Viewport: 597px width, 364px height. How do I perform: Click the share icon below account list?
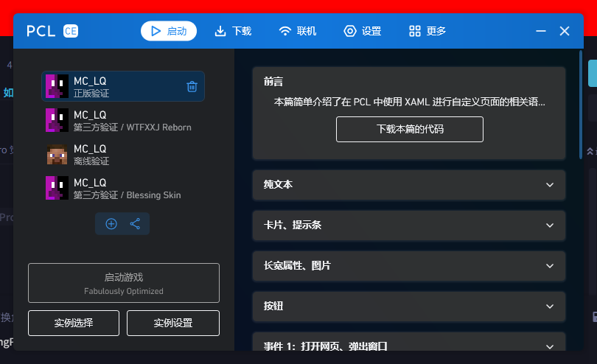[135, 224]
